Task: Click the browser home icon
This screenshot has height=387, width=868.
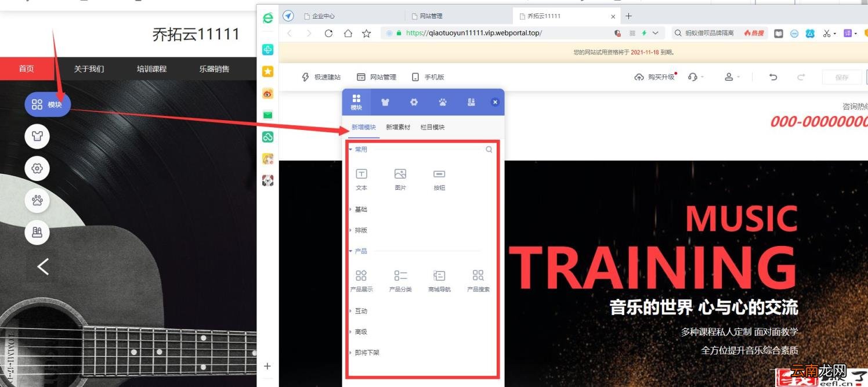Action: click(x=348, y=33)
